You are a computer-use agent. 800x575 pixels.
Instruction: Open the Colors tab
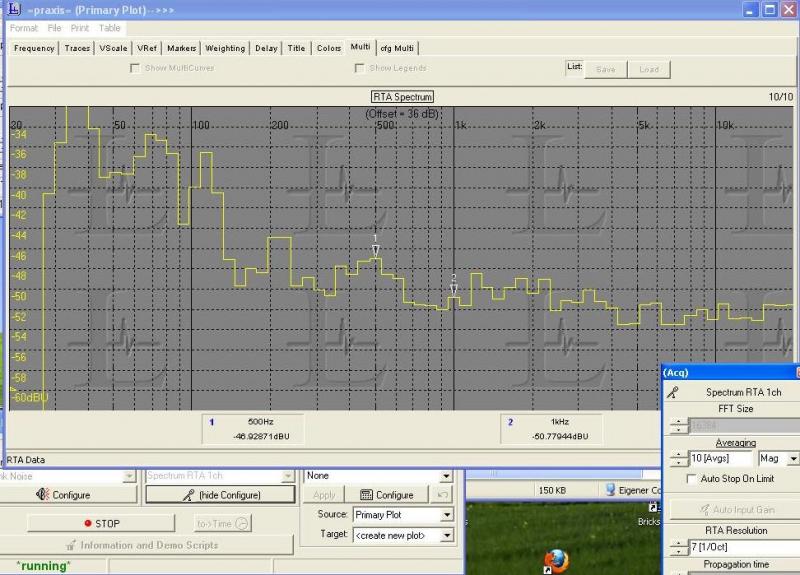tap(328, 48)
